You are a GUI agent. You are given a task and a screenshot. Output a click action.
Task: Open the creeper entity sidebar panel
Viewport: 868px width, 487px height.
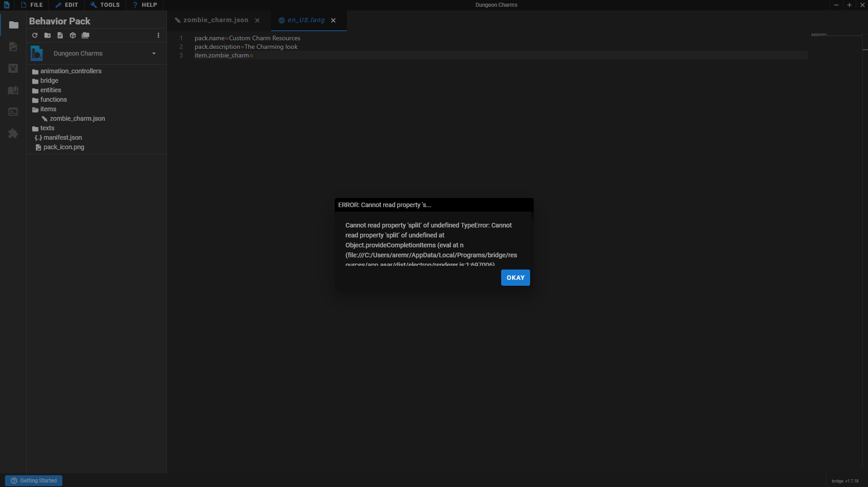click(x=13, y=68)
